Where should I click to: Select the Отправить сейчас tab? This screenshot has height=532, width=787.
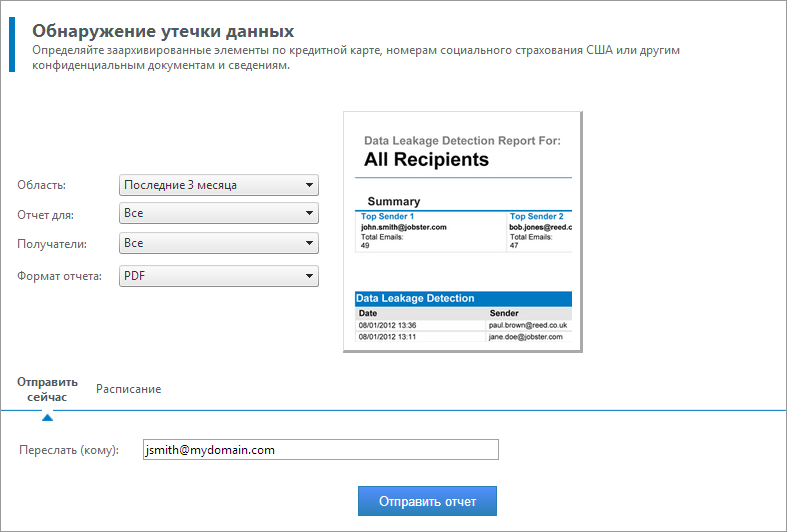click(x=47, y=389)
